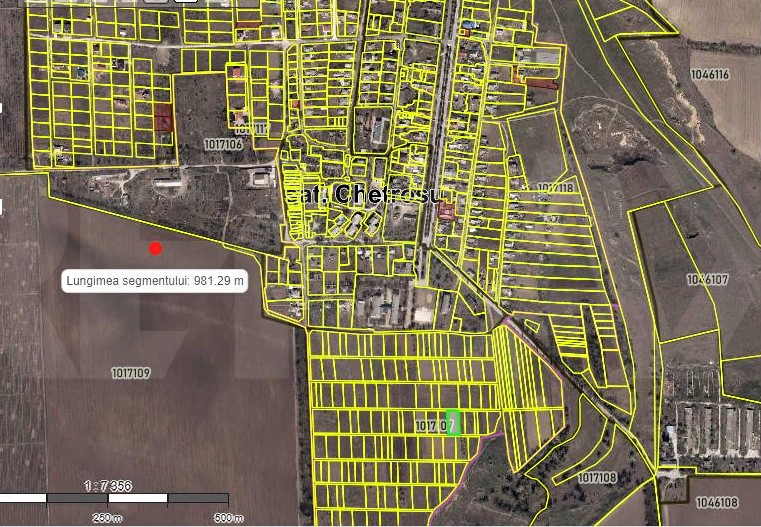Click the 500 m mark on scale bar
The image size is (761, 527).
[228, 517]
